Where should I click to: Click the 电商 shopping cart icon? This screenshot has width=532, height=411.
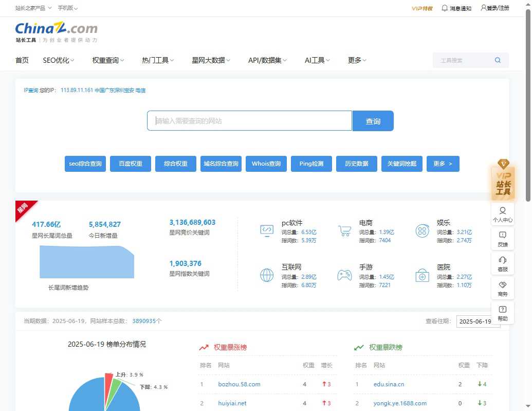[345, 230]
